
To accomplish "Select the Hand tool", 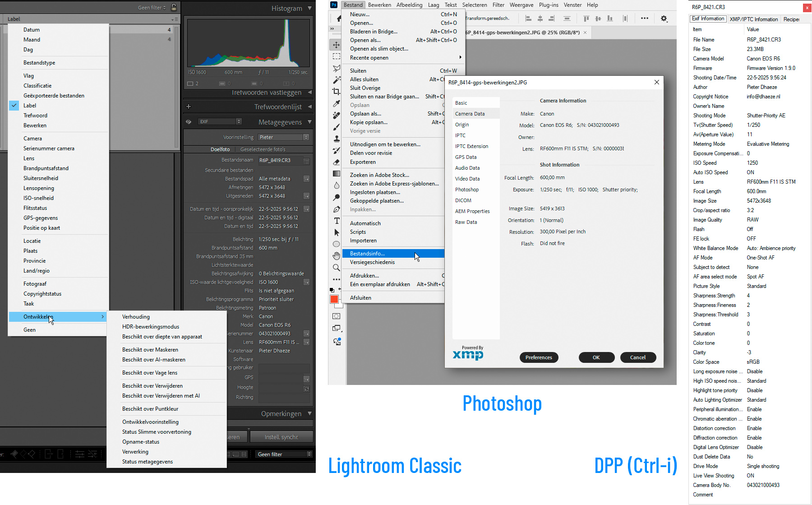I will coord(336,255).
